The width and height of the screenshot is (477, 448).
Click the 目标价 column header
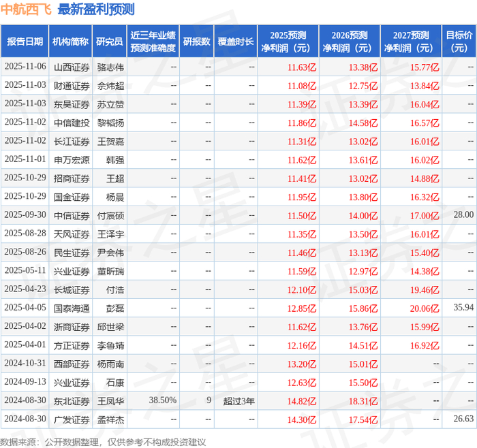point(459,42)
